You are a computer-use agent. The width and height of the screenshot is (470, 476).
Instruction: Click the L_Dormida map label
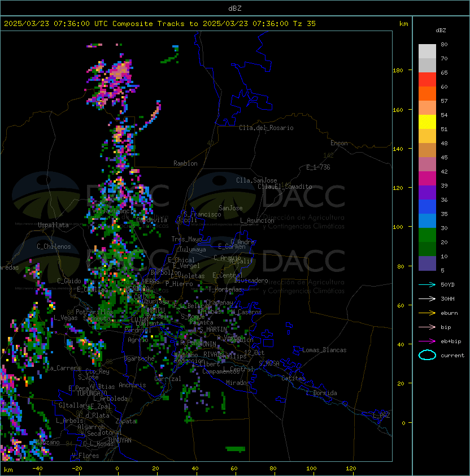click(x=321, y=393)
